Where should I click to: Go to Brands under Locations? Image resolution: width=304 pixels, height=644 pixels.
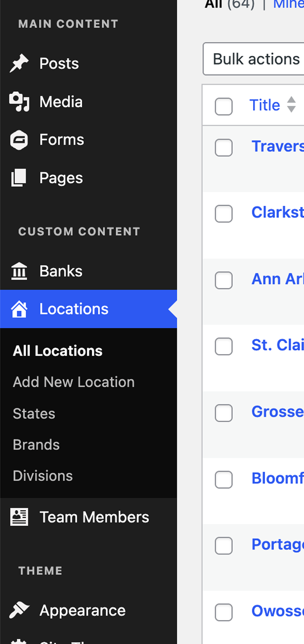coord(36,445)
